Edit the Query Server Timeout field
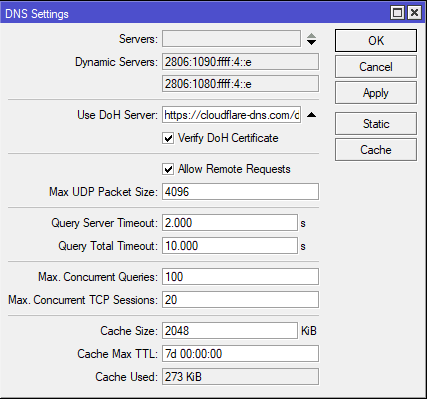This screenshot has width=428, height=401. [x=230, y=223]
